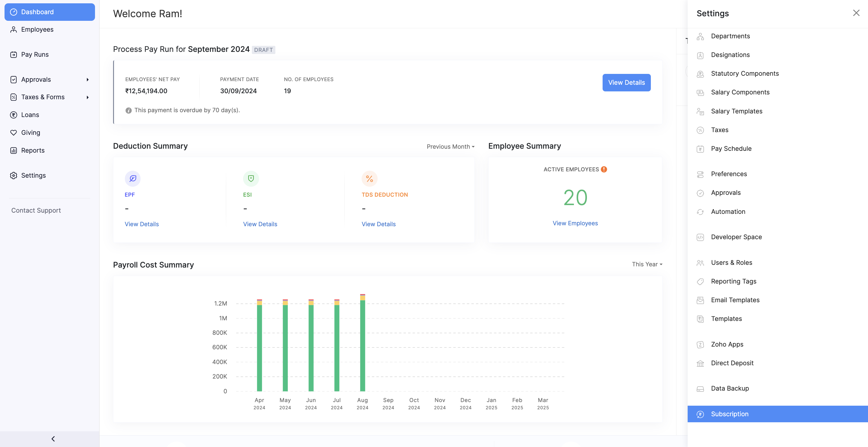Viewport: 868px width, 447px height.
Task: Click the Developer Space code icon
Action: [x=700, y=237]
